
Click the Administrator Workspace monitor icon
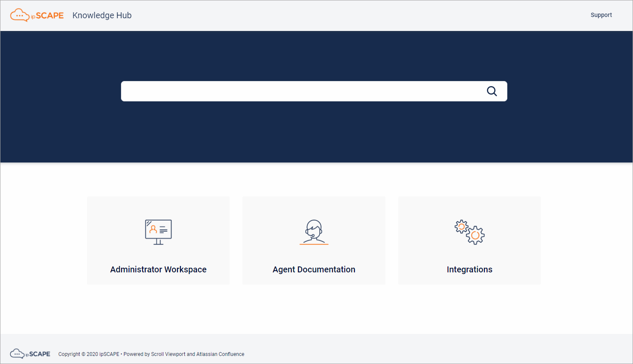[158, 232]
